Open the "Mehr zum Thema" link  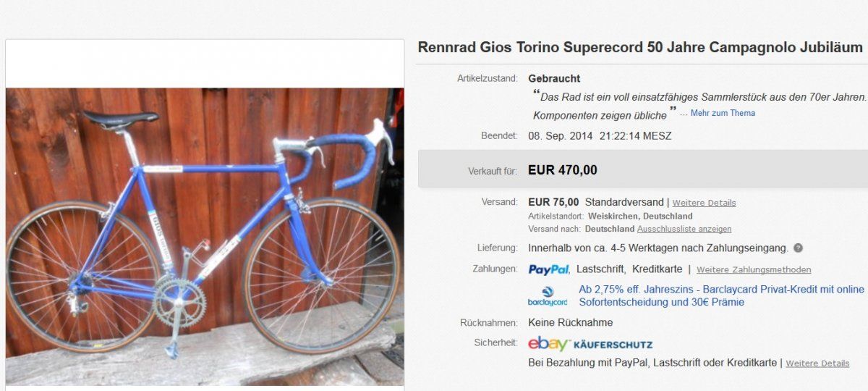pyautogui.click(x=722, y=113)
